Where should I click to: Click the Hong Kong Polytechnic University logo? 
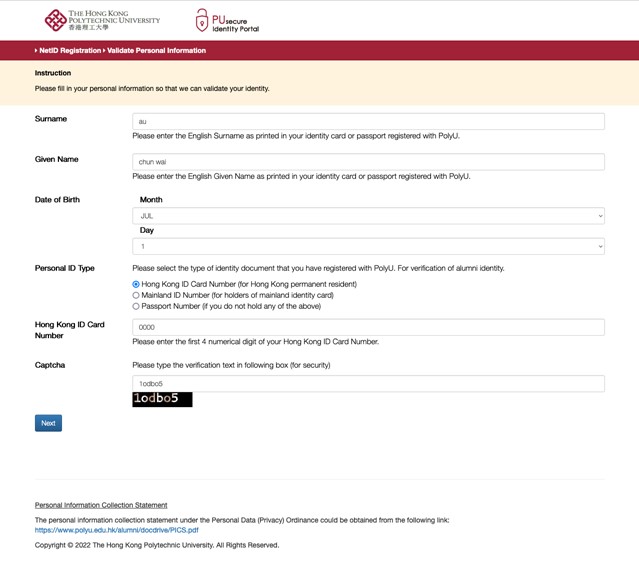102,19
